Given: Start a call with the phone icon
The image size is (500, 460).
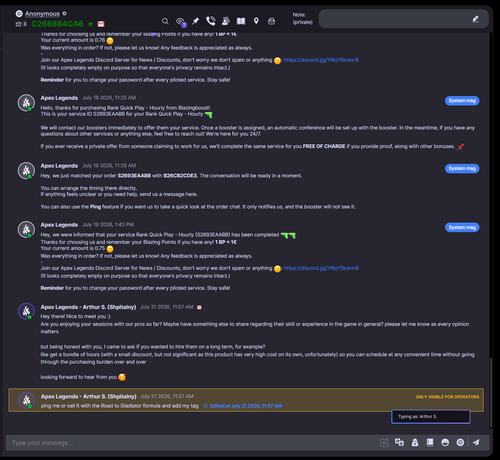Looking at the screenshot, I should coord(211,21).
